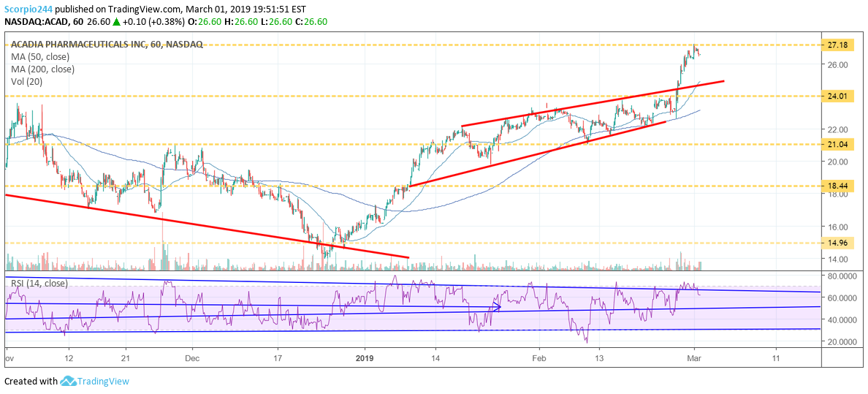Click the blue arrow marker in RSI panel
Image resolution: width=868 pixels, height=394 pixels.
[x=497, y=308]
